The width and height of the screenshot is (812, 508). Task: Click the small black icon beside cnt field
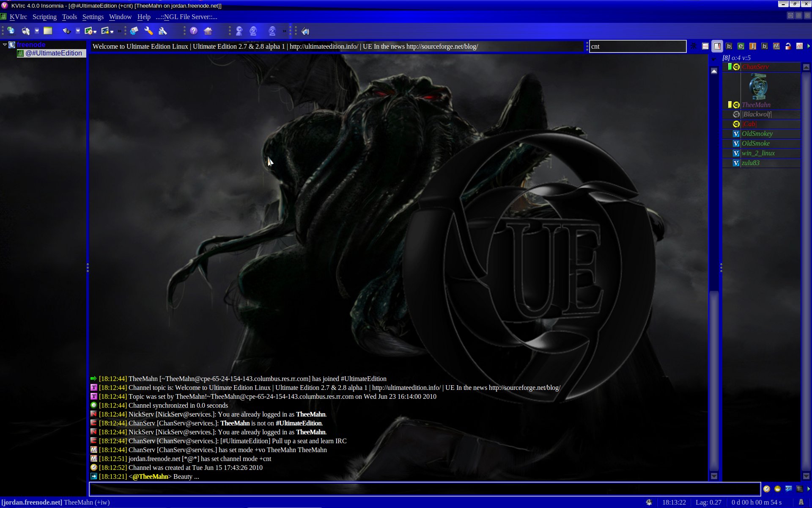coord(694,46)
